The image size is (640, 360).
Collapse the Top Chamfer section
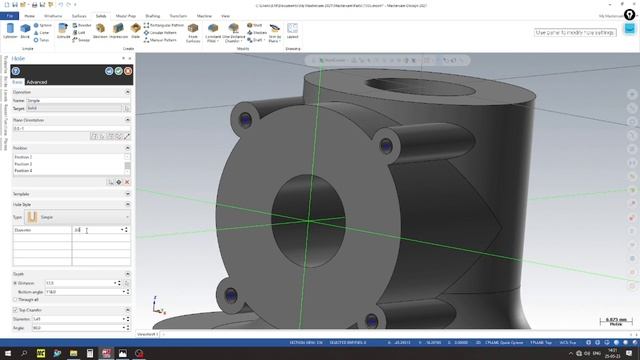coord(127,310)
